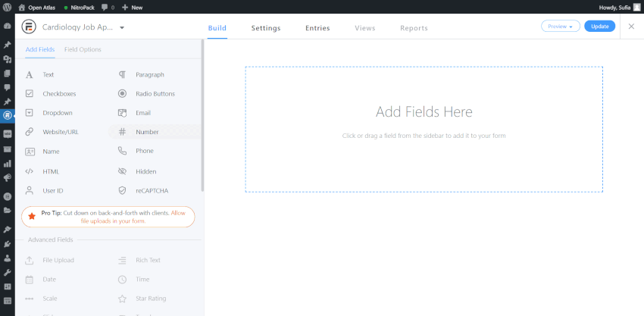Add the Email field icon
The width and height of the screenshot is (644, 316).
coord(122,113)
